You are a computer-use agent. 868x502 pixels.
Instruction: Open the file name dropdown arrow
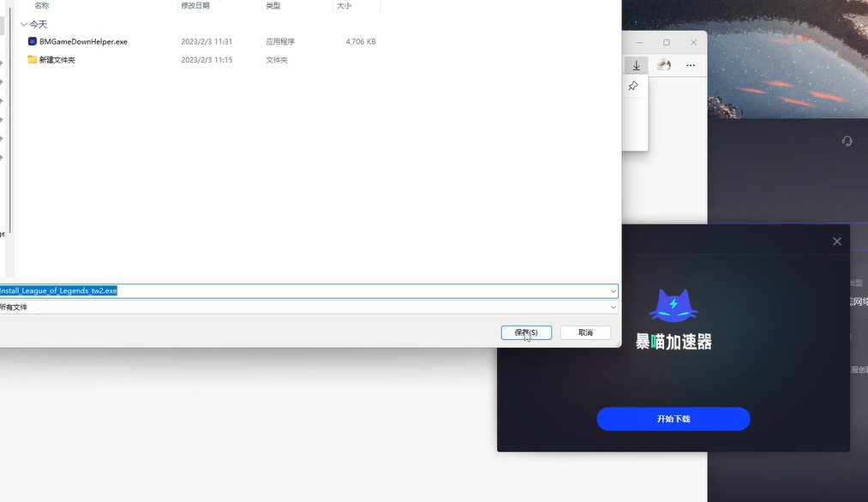pos(613,291)
